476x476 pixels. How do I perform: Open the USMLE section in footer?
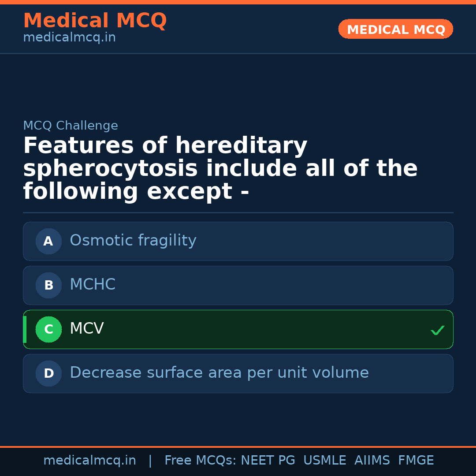pyautogui.click(x=325, y=460)
